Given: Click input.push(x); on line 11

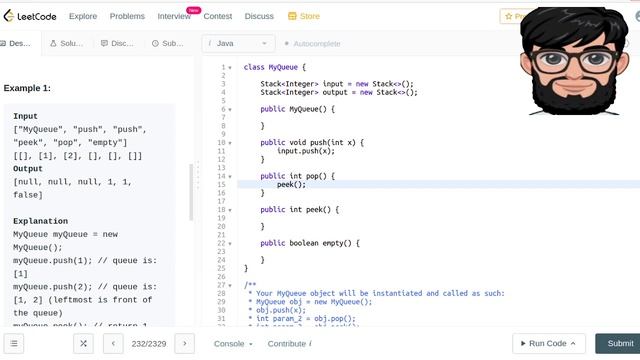Looking at the screenshot, I should pos(306,151).
